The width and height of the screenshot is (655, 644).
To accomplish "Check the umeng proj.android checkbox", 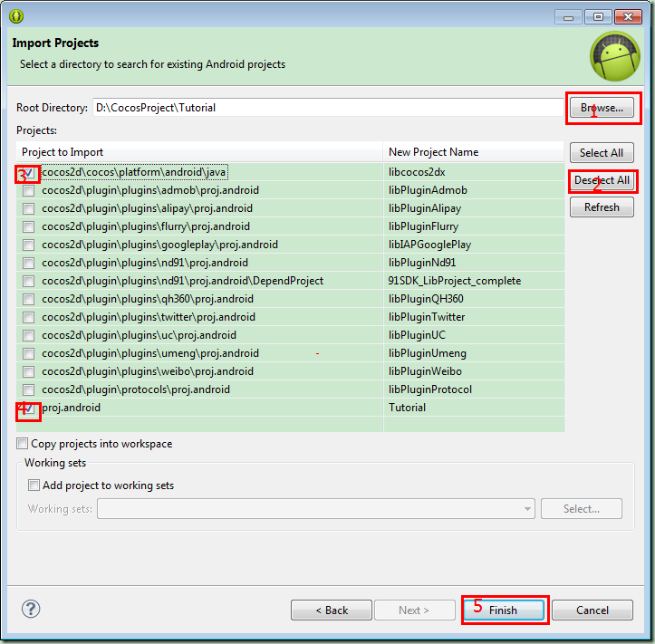I will (x=28, y=354).
